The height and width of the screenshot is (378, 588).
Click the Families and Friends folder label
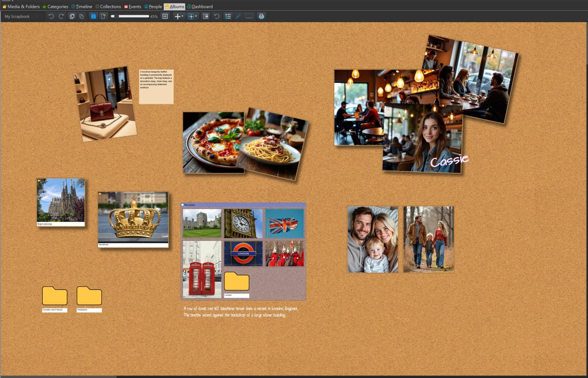point(55,310)
